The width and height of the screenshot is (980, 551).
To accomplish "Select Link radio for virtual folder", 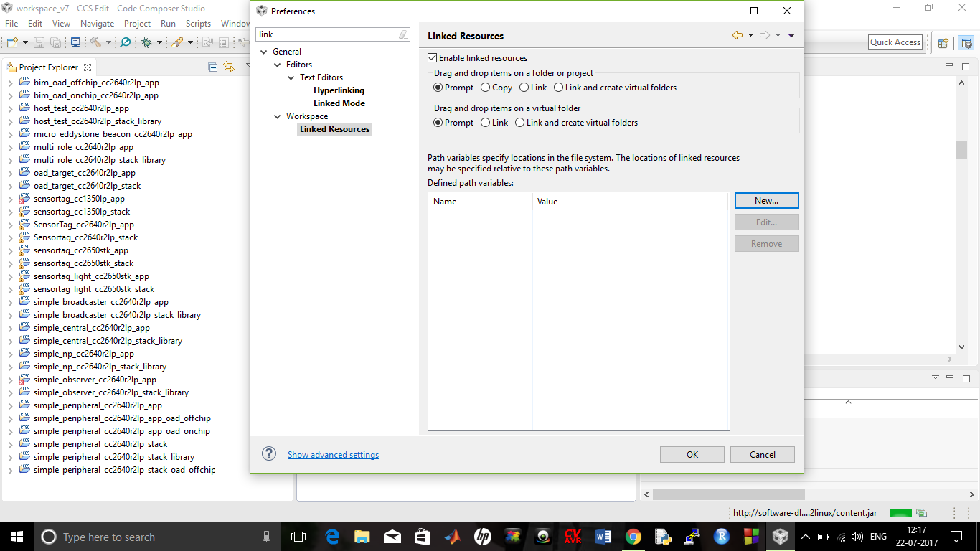I will click(486, 123).
